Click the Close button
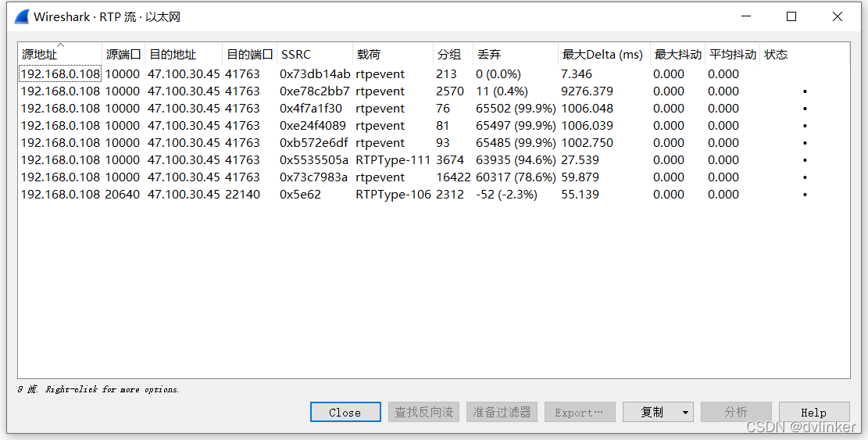 (345, 412)
